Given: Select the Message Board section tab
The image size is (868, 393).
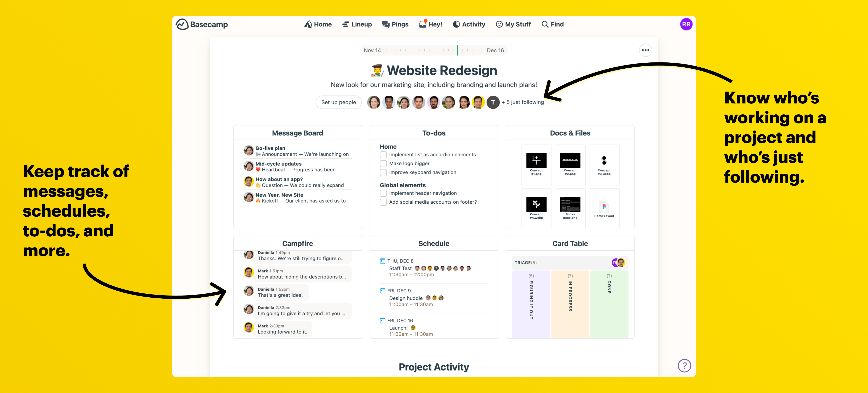Looking at the screenshot, I should 297,133.
